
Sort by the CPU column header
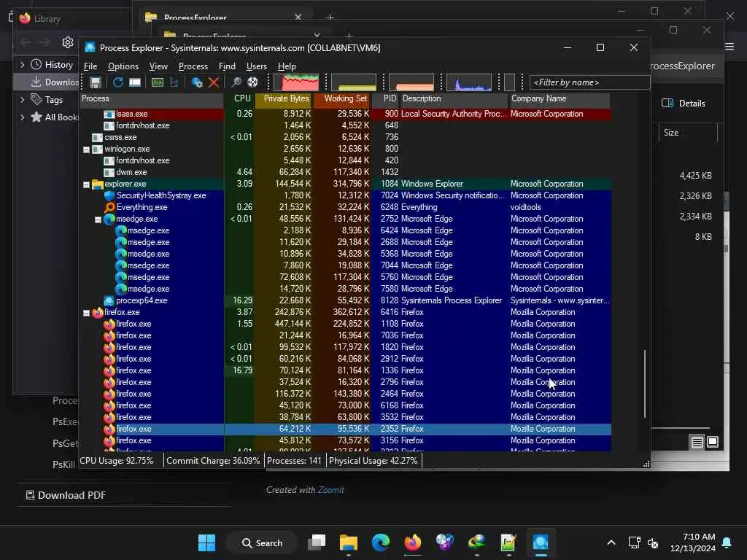(239, 98)
